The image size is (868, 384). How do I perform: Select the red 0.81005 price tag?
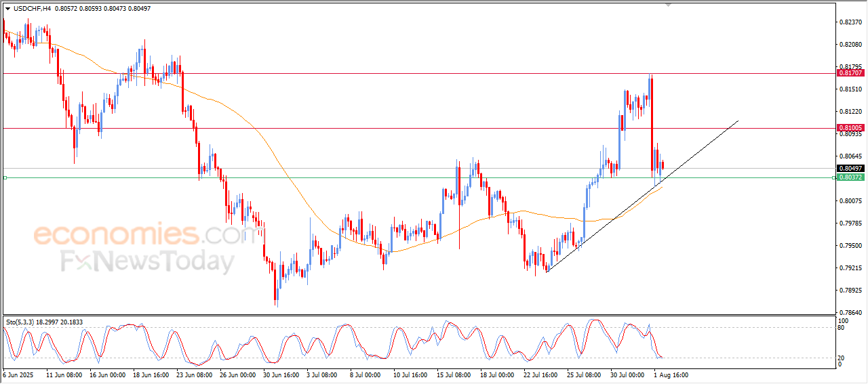(850, 127)
